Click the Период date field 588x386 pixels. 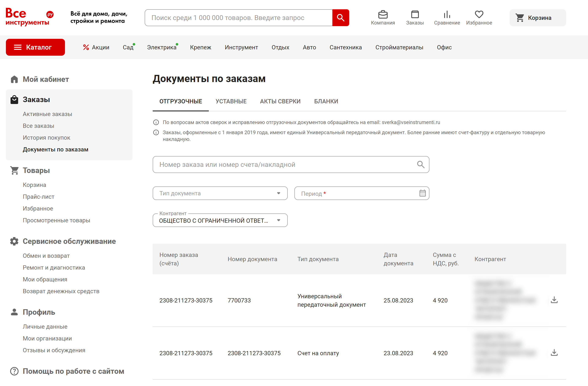point(361,193)
